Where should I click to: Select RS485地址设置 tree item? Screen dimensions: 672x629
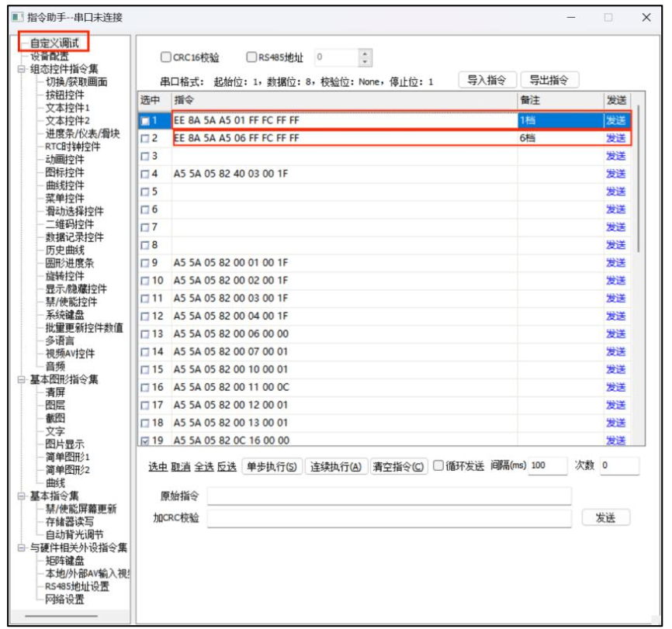[x=78, y=586]
